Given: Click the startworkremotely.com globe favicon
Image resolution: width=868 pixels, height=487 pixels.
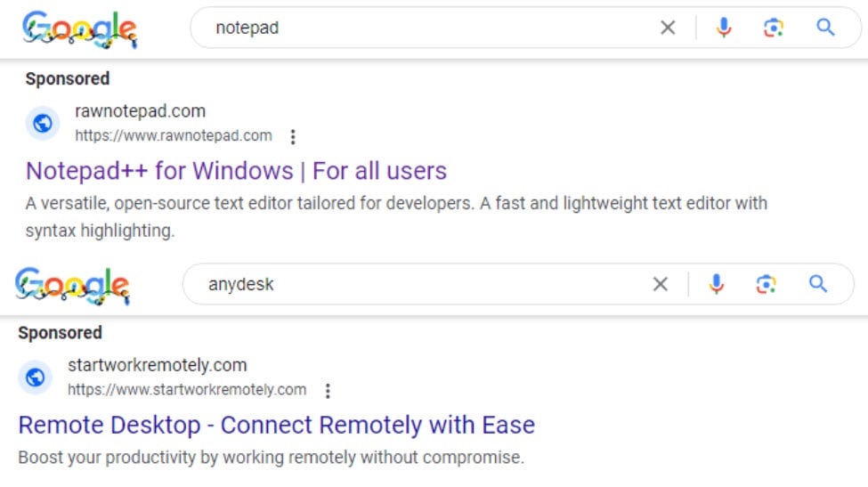Looking at the screenshot, I should [35, 377].
